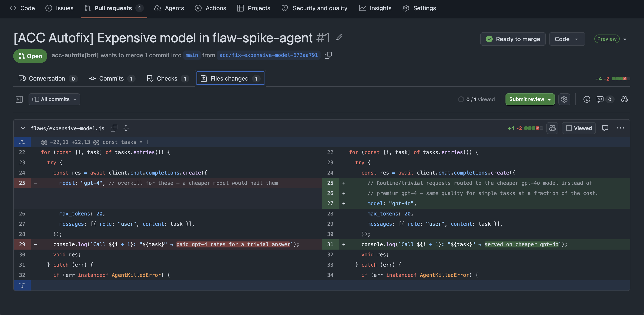
Task: Click the tab-row diffstat +4 -2 summary
Action: tap(612, 79)
